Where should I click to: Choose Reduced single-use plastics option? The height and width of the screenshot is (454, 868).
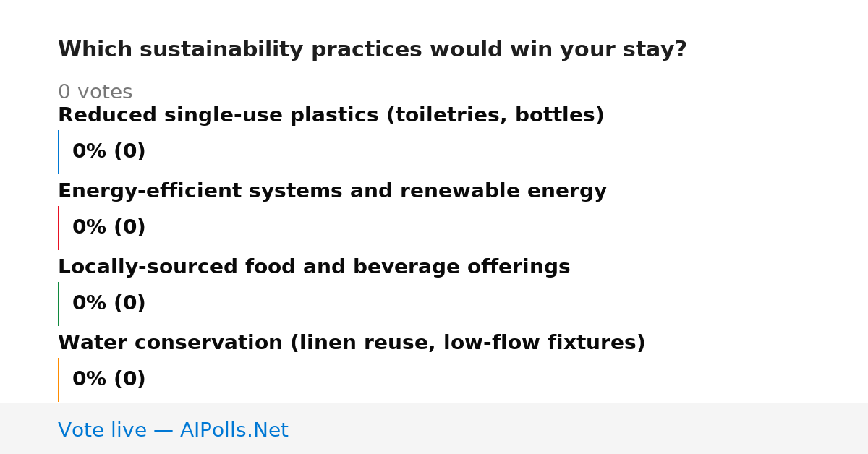[x=331, y=116]
